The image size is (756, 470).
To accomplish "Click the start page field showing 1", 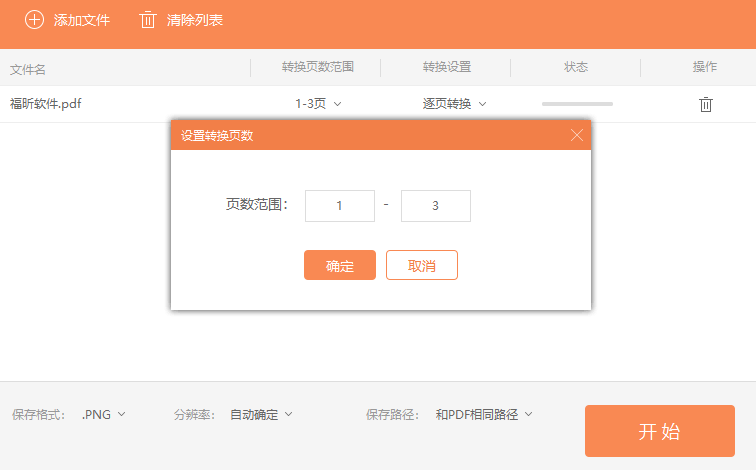I will pos(340,206).
